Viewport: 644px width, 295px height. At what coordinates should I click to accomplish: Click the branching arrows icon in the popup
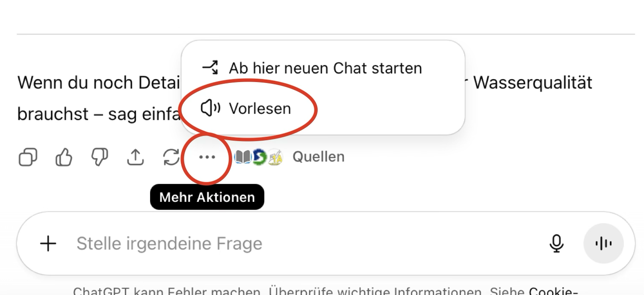click(210, 68)
